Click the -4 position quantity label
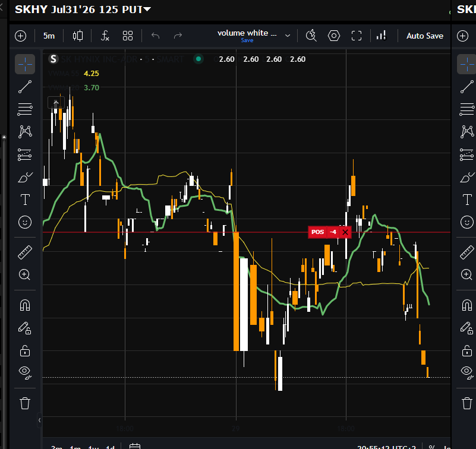The height and width of the screenshot is (449, 476). pos(333,232)
